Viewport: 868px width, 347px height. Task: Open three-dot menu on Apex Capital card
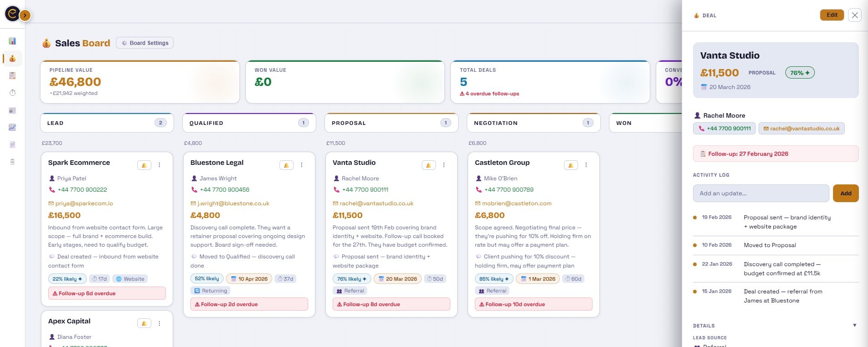coord(160,323)
